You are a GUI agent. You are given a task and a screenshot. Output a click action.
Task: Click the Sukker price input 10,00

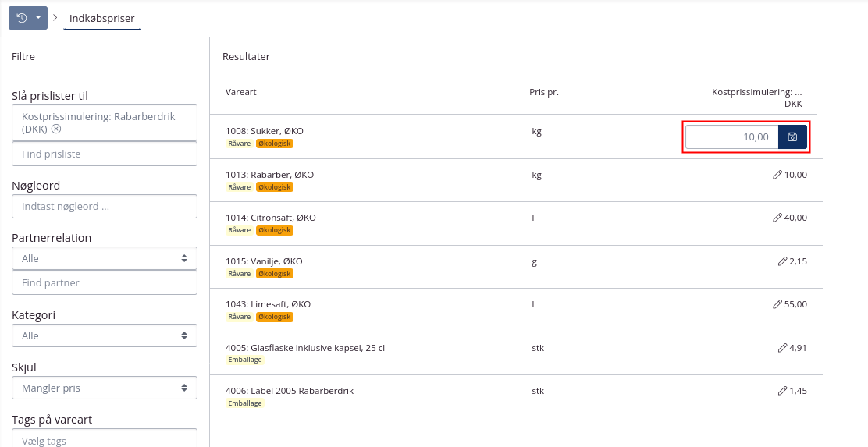(731, 137)
